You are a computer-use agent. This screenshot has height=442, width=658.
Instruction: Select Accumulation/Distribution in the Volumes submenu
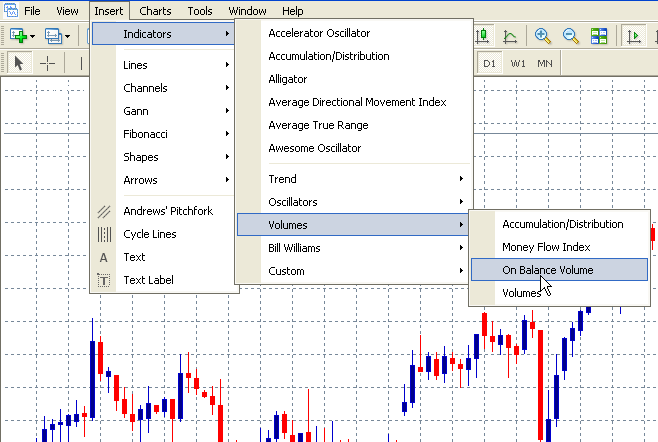[x=560, y=224]
